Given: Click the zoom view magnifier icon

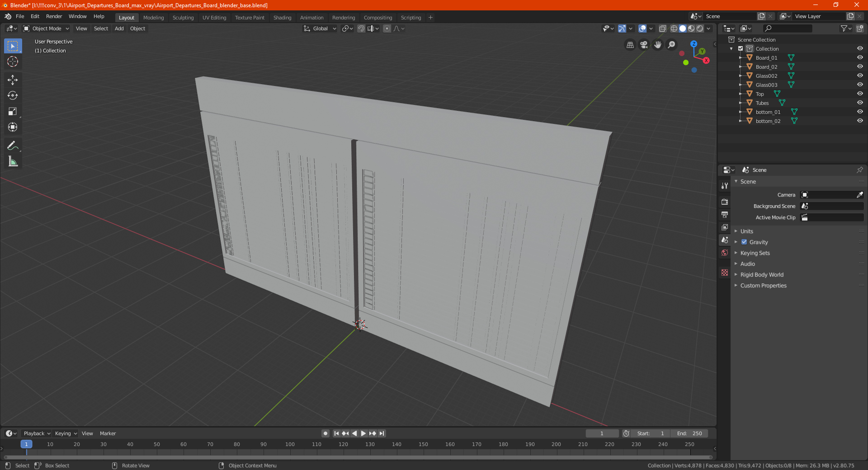Looking at the screenshot, I should coord(672,45).
